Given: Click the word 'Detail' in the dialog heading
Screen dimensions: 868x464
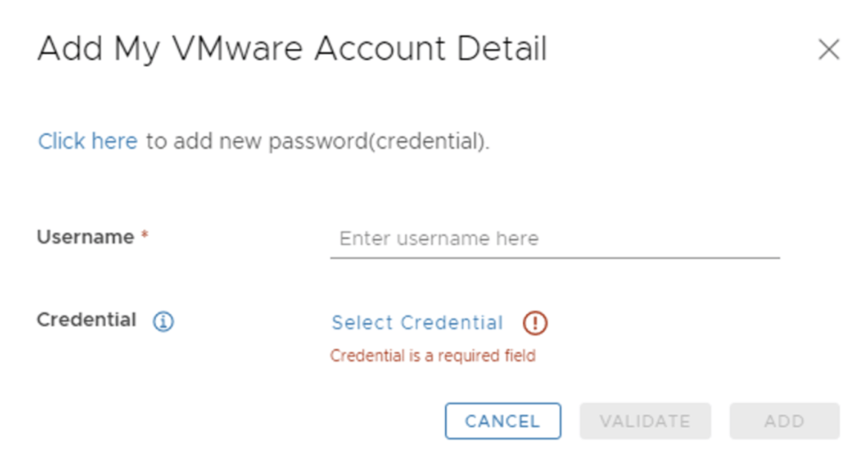Looking at the screenshot, I should (x=502, y=49).
